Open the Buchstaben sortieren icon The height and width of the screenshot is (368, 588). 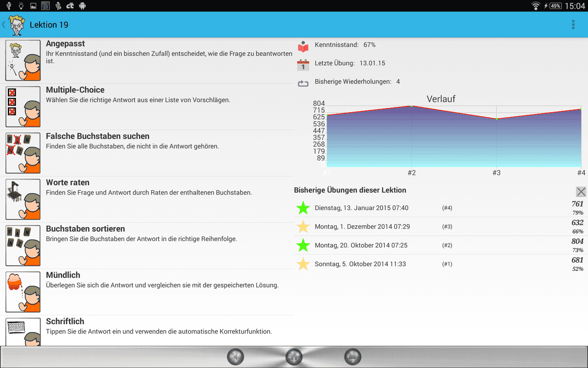(x=23, y=246)
